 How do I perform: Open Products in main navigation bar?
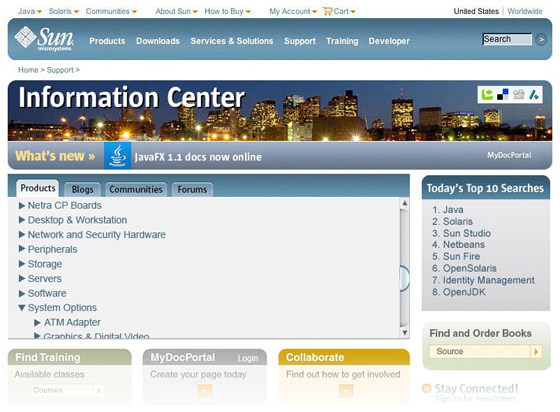coord(107,41)
